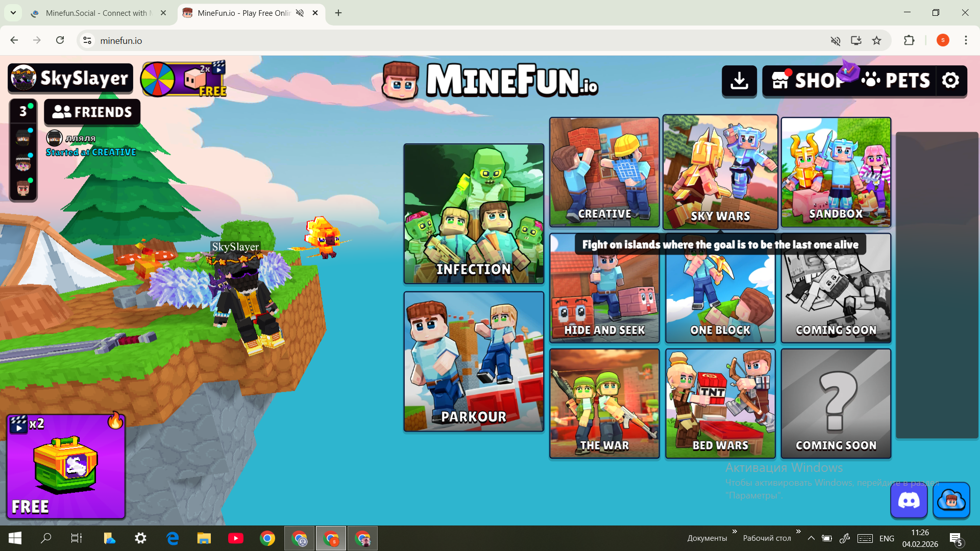
Task: Mute site sound icon in address bar
Action: click(x=835, y=41)
